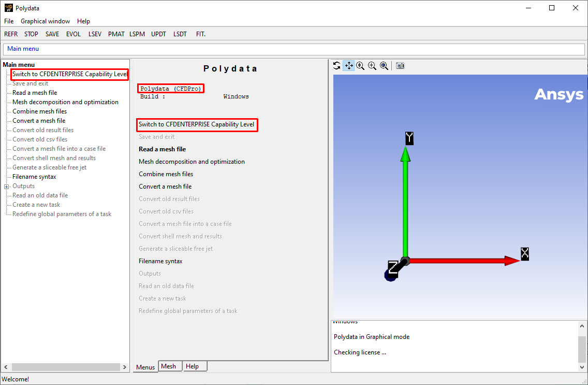588x385 pixels.
Task: Expand the Outputs tree node
Action: pos(5,186)
